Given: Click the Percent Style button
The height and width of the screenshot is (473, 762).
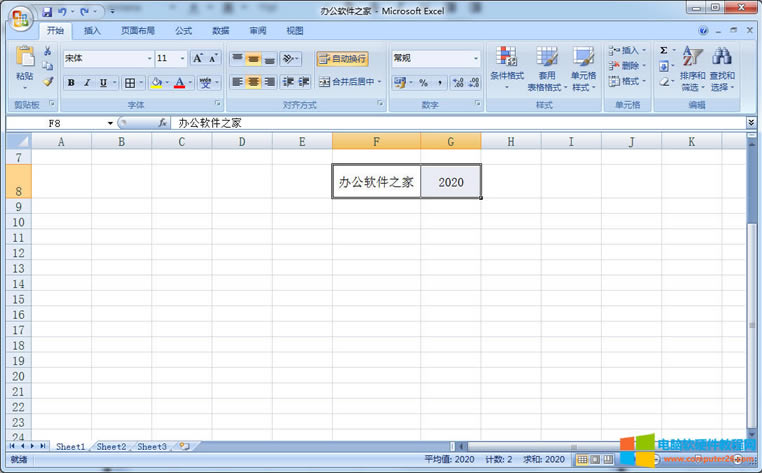Looking at the screenshot, I should pyautogui.click(x=423, y=82).
